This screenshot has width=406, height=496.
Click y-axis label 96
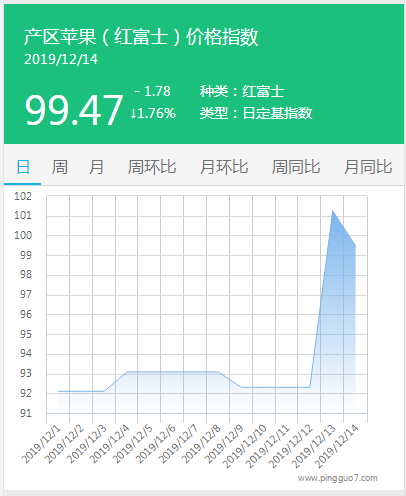point(26,314)
